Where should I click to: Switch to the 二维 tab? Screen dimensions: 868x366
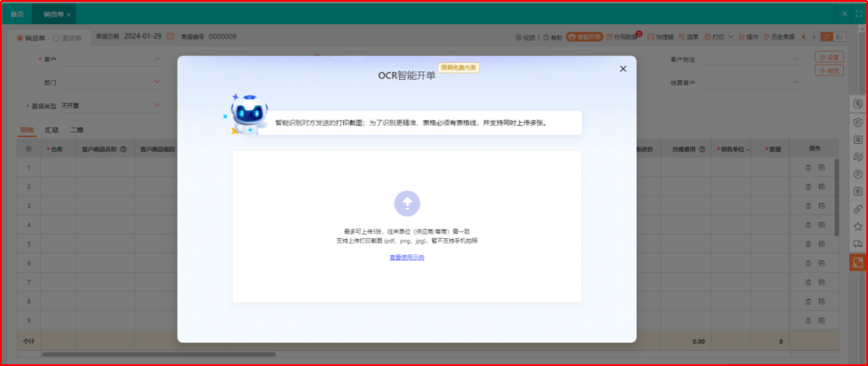(x=76, y=130)
